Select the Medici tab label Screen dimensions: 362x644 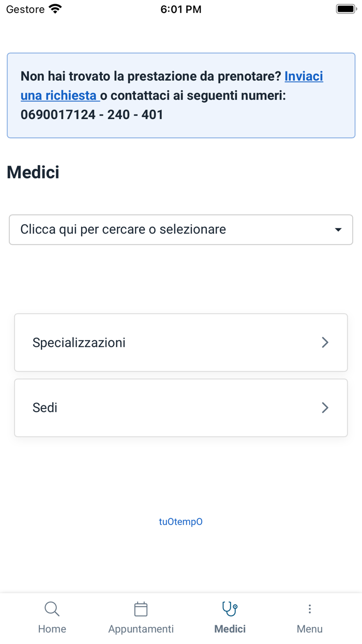tap(230, 629)
